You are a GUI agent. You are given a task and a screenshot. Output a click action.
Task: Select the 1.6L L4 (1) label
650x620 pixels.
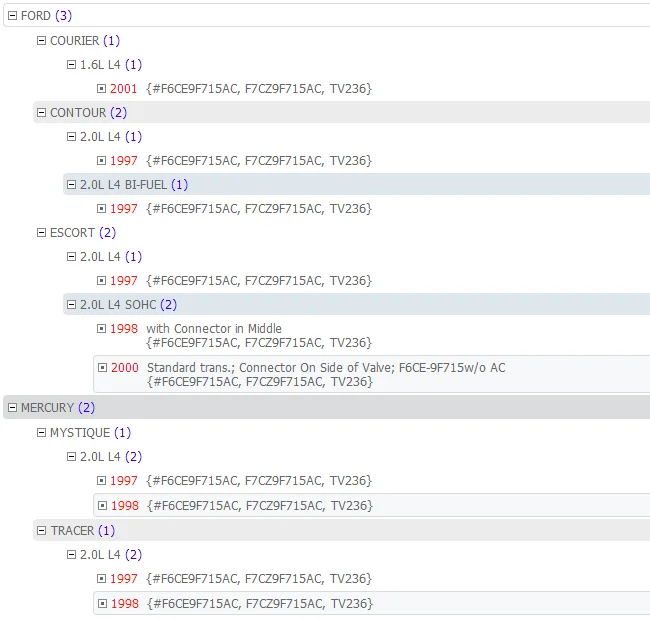coord(111,65)
